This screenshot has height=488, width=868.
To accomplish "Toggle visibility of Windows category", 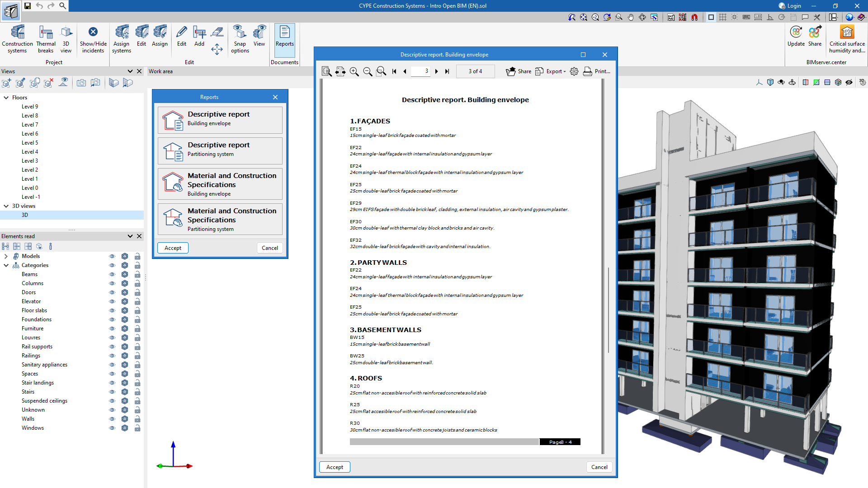I will click(112, 428).
